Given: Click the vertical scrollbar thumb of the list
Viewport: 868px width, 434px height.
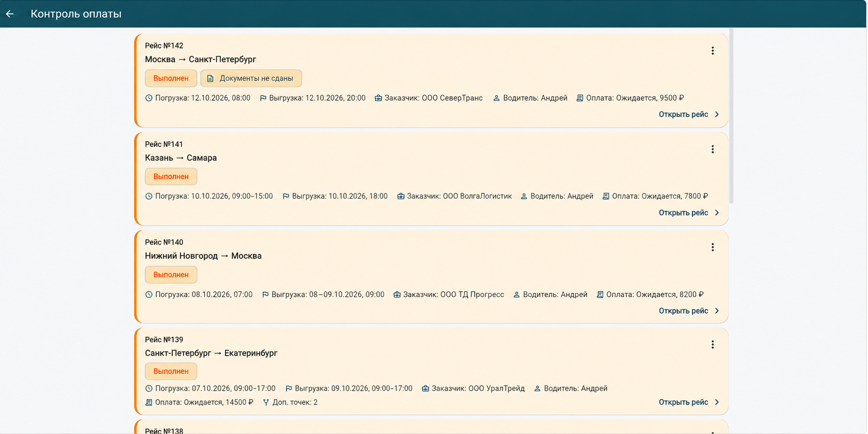Looking at the screenshot, I should click(x=731, y=116).
